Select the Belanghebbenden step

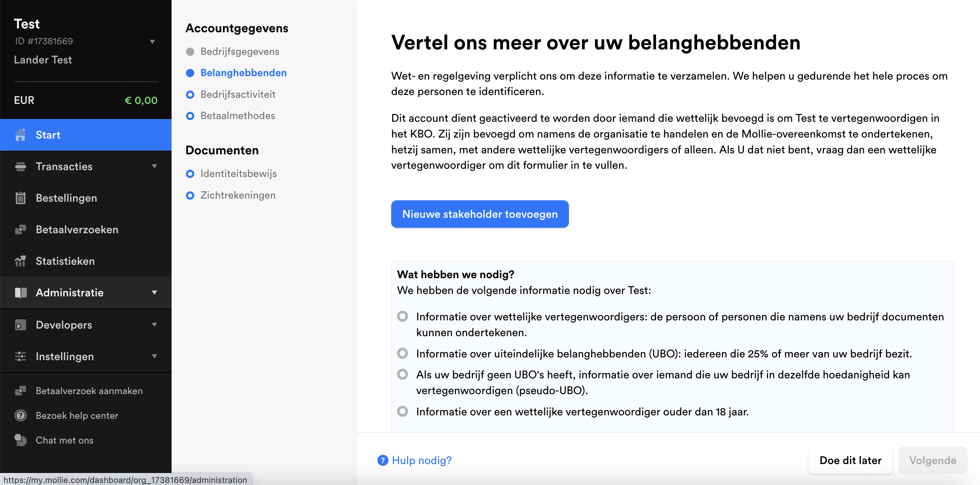pyautogui.click(x=244, y=73)
